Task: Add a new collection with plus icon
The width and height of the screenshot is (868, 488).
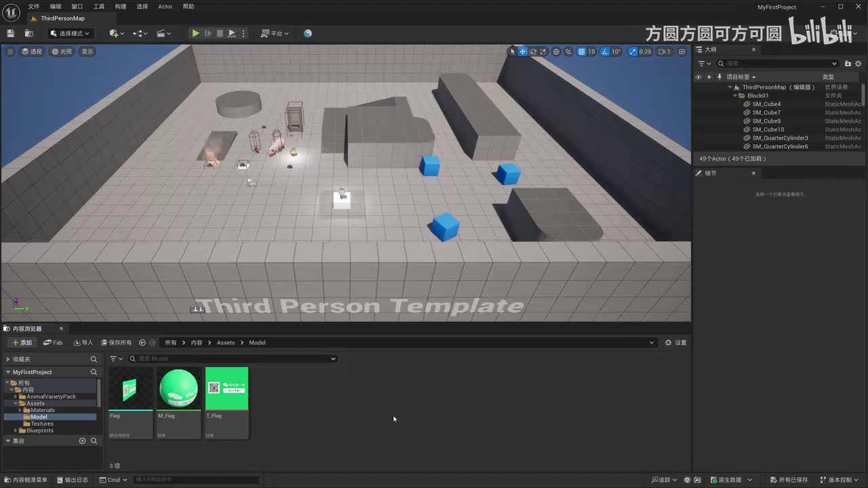Action: click(x=83, y=441)
